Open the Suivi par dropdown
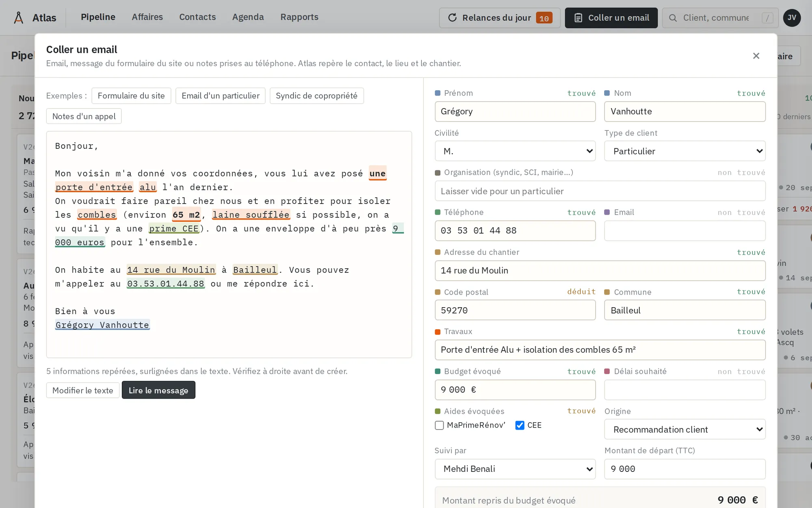 (x=515, y=469)
